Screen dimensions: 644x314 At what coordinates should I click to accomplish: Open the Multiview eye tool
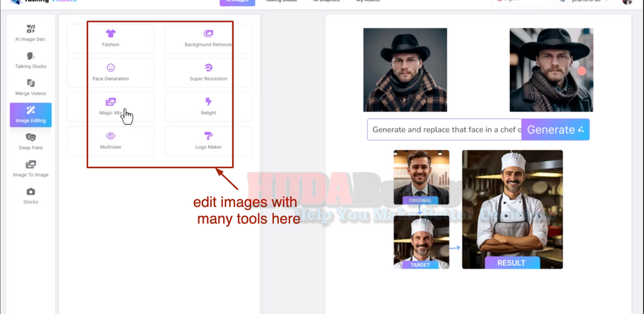[111, 141]
